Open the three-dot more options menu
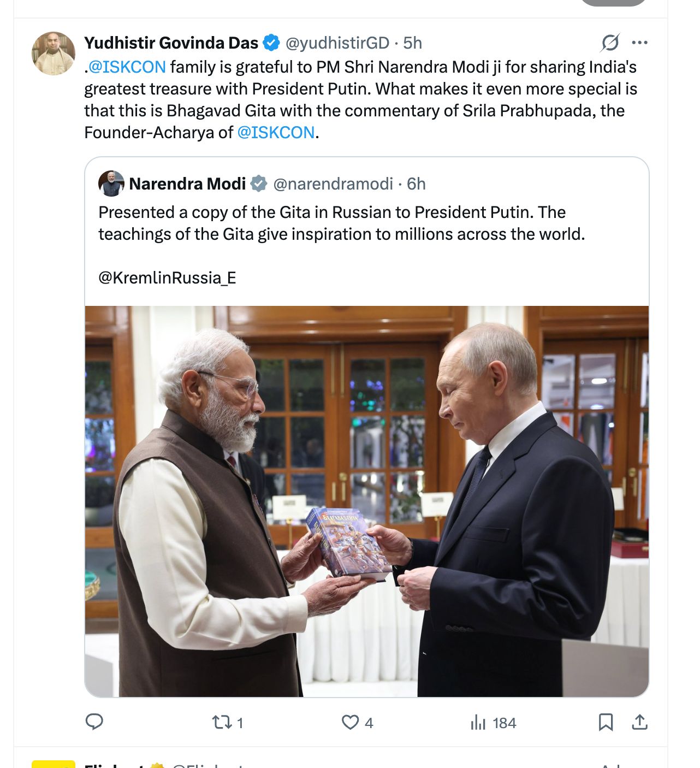The width and height of the screenshot is (700, 768). click(x=639, y=43)
